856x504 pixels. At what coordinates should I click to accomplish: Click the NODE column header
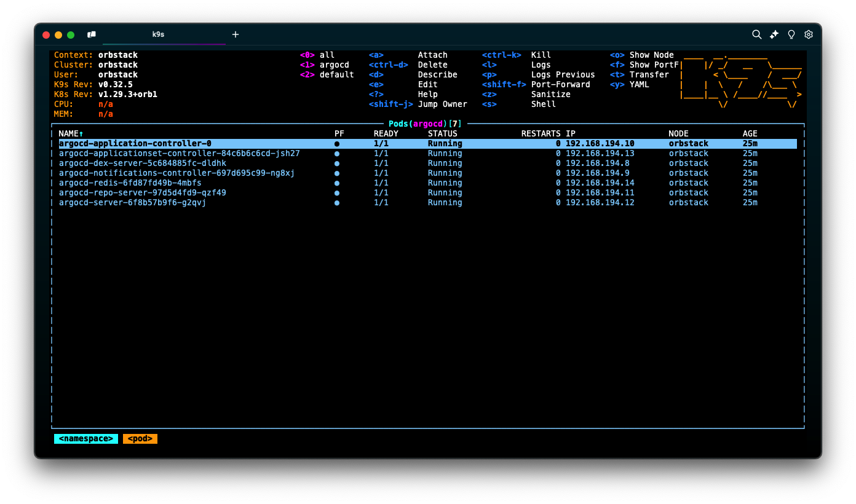(679, 133)
